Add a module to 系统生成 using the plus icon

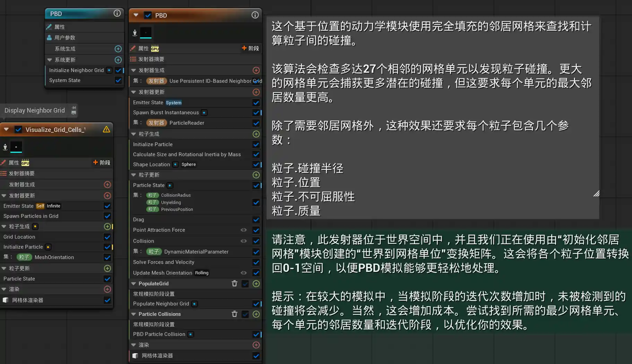(118, 49)
